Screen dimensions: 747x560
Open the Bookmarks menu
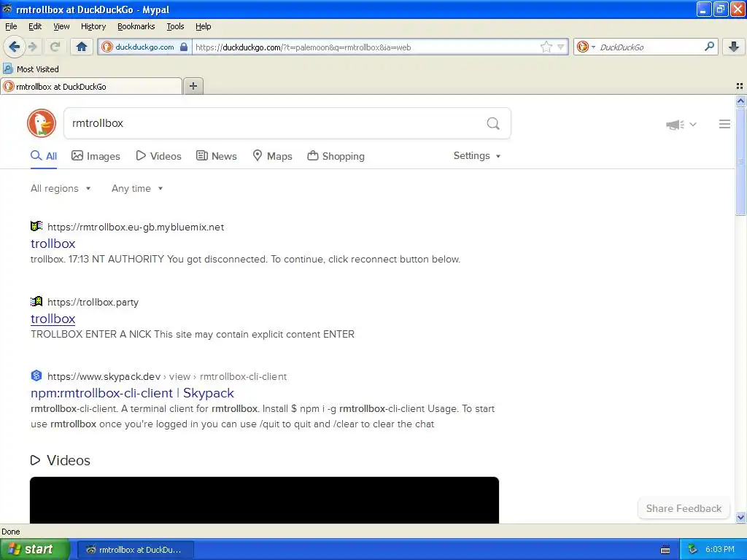tap(136, 26)
